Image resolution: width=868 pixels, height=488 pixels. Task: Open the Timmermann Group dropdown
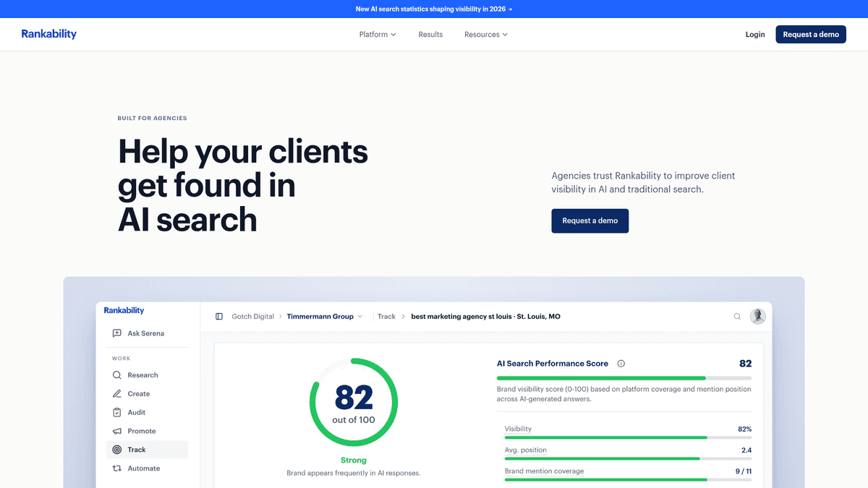tap(325, 317)
